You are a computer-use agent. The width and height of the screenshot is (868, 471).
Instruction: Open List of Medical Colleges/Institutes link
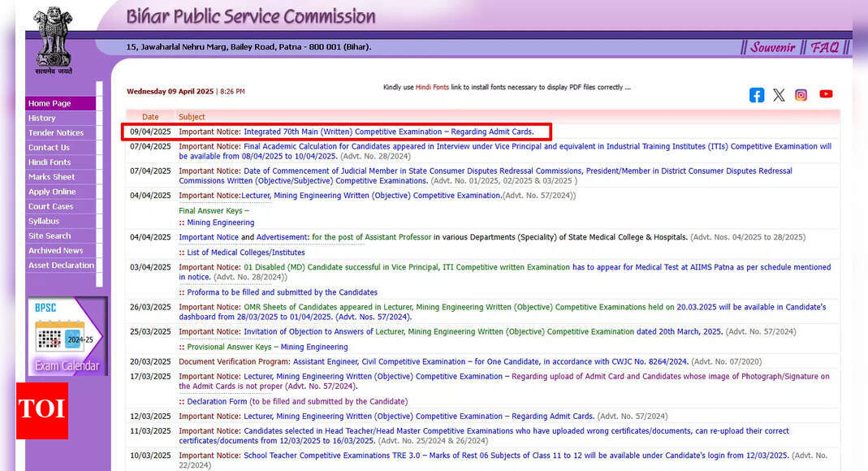pos(246,253)
